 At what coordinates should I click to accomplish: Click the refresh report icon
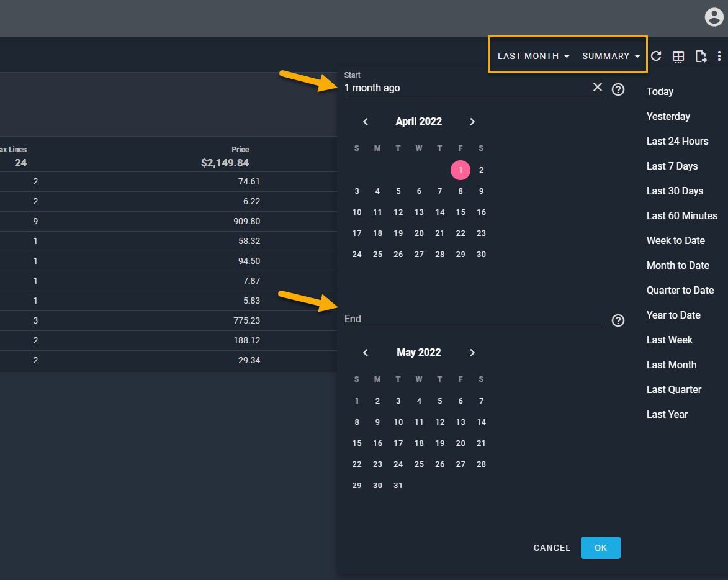(x=656, y=57)
